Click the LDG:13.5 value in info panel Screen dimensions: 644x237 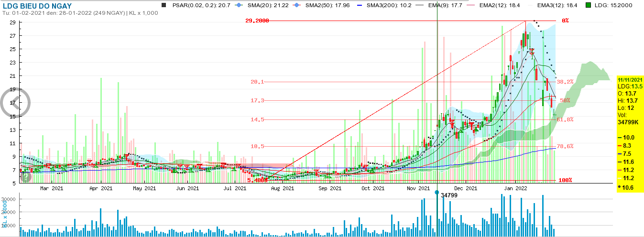630,86
